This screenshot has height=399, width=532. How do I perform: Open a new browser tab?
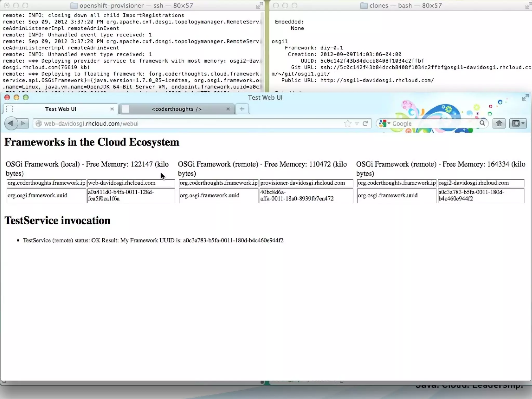[242, 109]
